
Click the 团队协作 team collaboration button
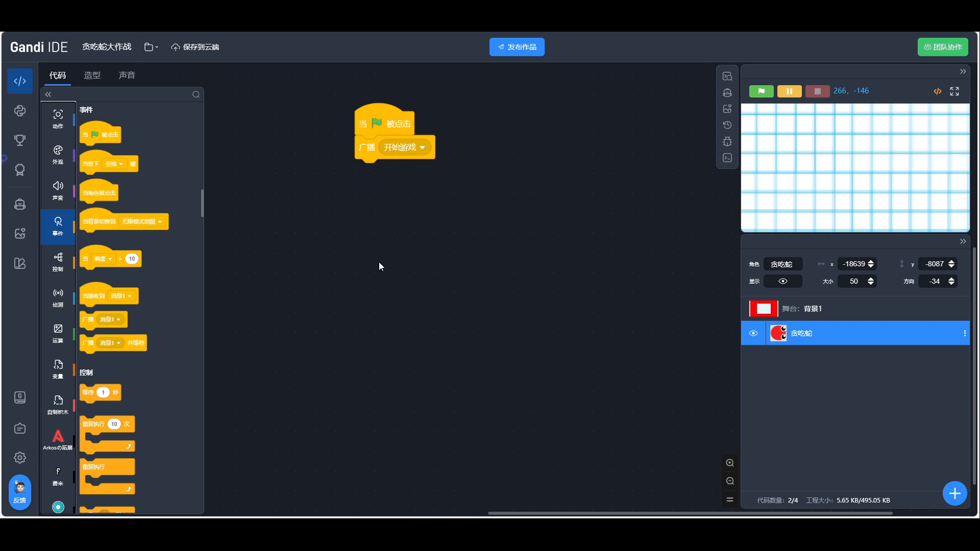(943, 47)
